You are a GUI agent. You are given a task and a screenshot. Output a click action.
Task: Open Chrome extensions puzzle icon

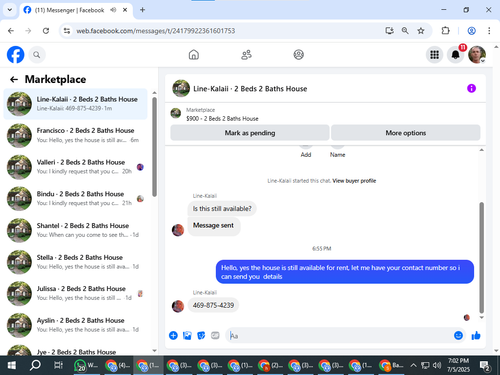coord(445,31)
